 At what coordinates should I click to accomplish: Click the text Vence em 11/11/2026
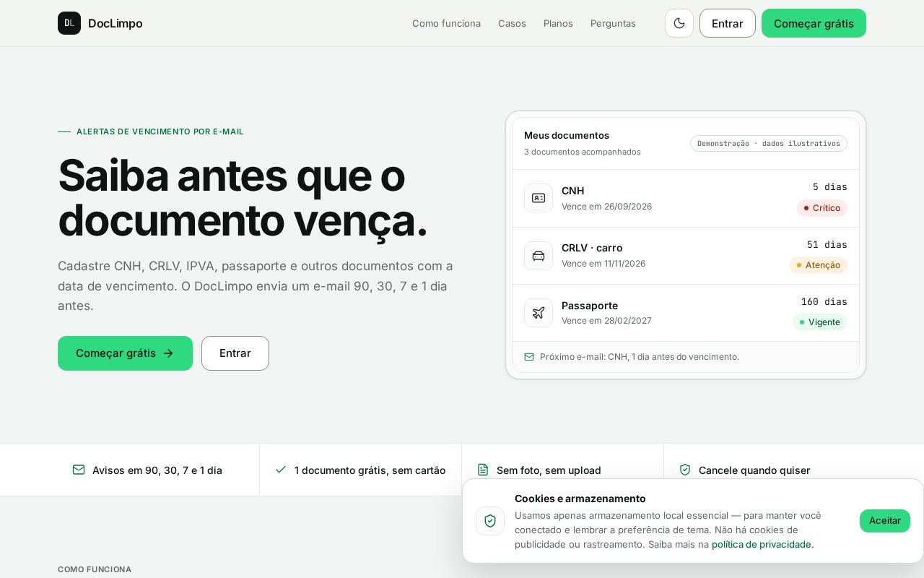(603, 264)
